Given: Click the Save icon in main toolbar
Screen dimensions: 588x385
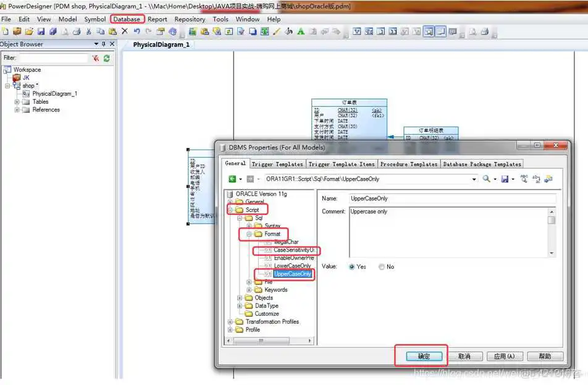Looking at the screenshot, I should click(x=41, y=32).
